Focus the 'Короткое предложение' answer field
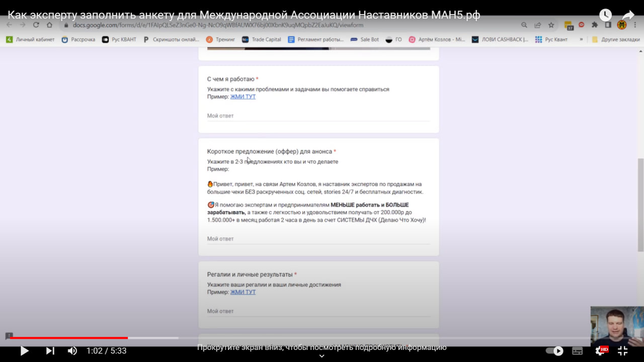Image resolution: width=644 pixels, height=362 pixels. (x=318, y=239)
